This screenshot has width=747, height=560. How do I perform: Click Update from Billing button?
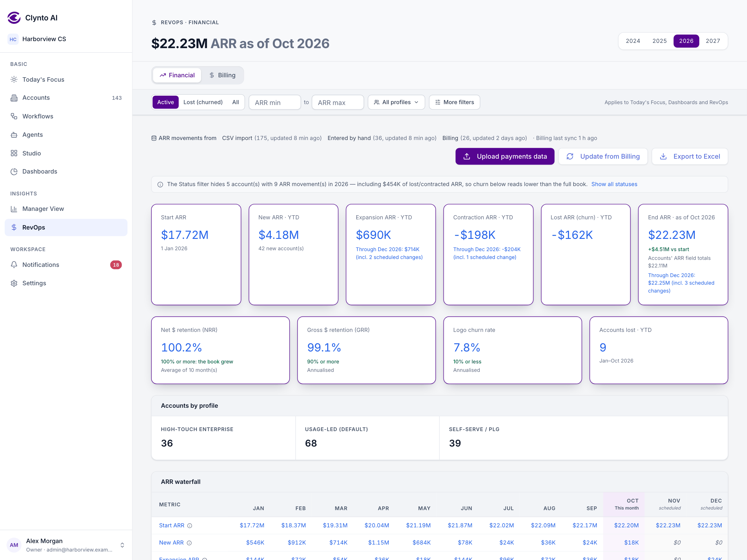click(x=603, y=156)
